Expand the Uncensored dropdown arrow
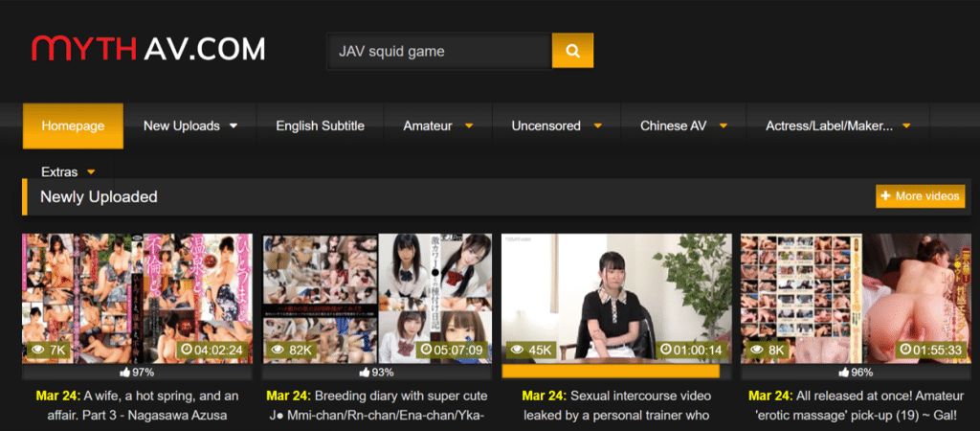 [x=597, y=125]
